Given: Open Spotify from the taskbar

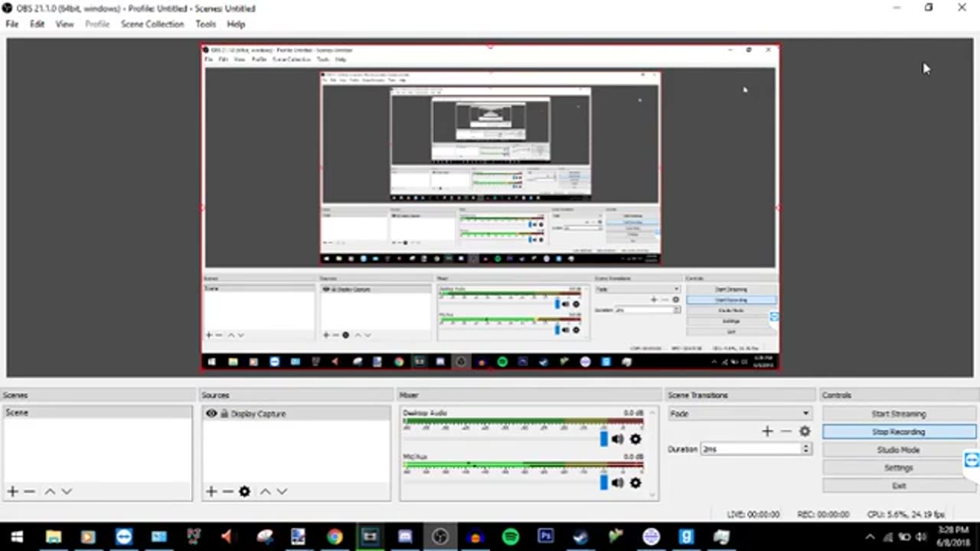Looking at the screenshot, I should point(511,537).
